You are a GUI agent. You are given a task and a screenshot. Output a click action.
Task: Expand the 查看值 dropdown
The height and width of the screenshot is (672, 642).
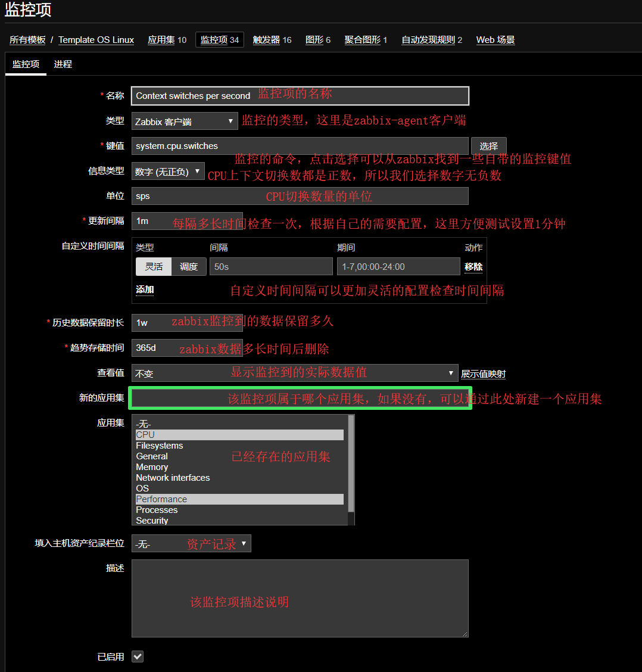[x=295, y=373]
